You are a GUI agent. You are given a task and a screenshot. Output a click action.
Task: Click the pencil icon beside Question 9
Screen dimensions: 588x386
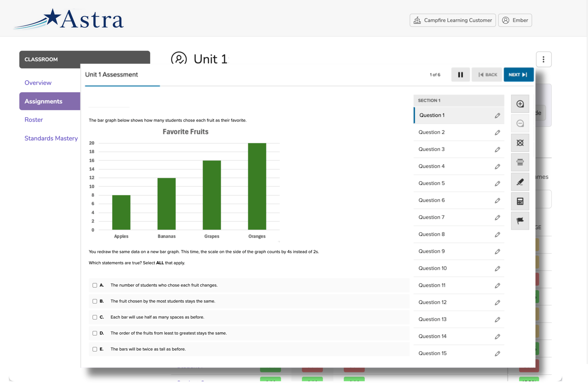coord(497,251)
